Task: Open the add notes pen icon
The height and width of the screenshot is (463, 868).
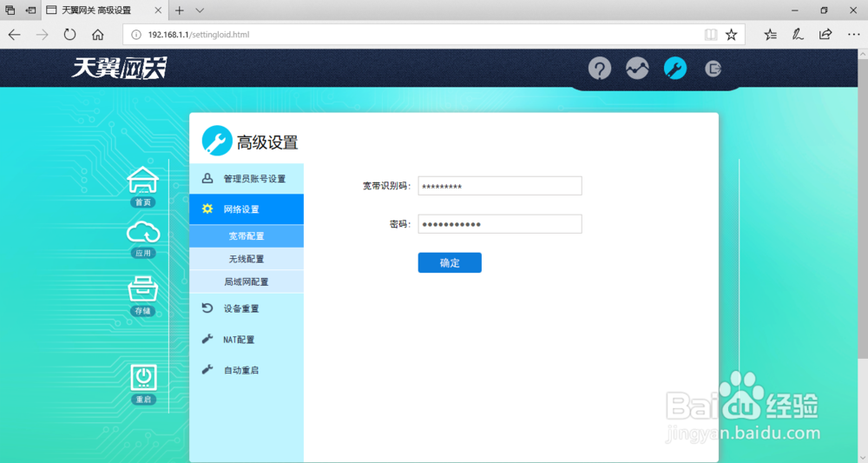Action: (x=798, y=35)
